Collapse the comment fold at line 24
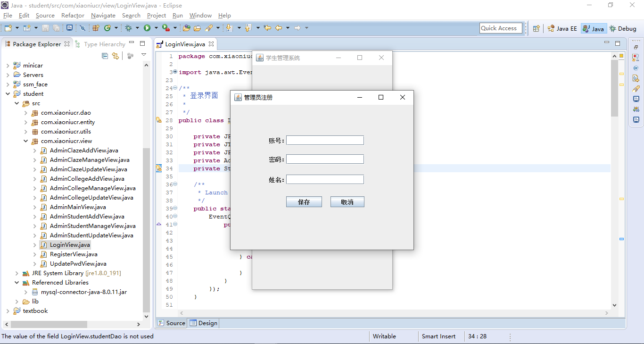Image resolution: width=644 pixels, height=344 pixels. (175, 88)
